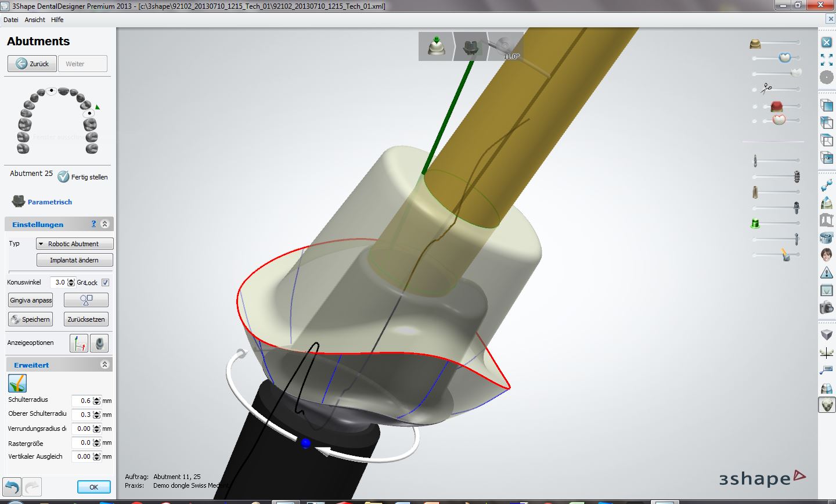Screen dimensions: 836x504
Task: Toggle the axis display option icon
Action: (x=79, y=343)
